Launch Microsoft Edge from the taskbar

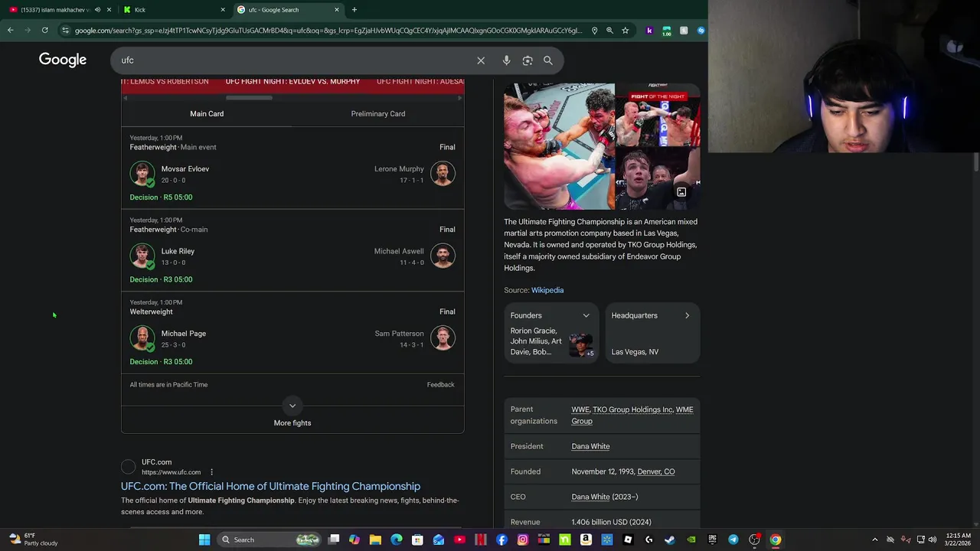point(397,540)
